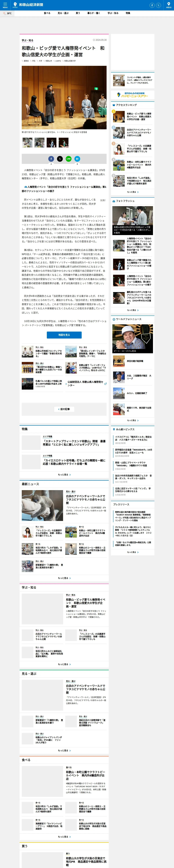Open 公益財団法人 和歌山県人権啓発センター external link
The height and width of the screenshot is (868, 174).
(86, 384)
